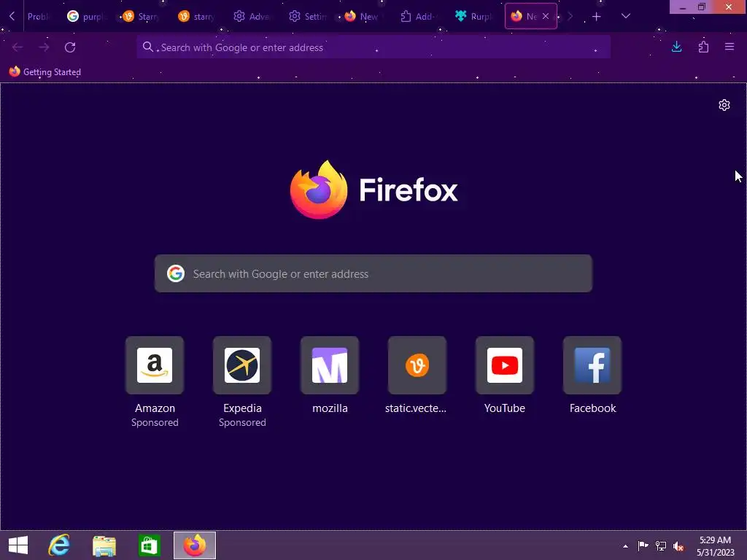Switch to the Settin tab

(x=308, y=17)
